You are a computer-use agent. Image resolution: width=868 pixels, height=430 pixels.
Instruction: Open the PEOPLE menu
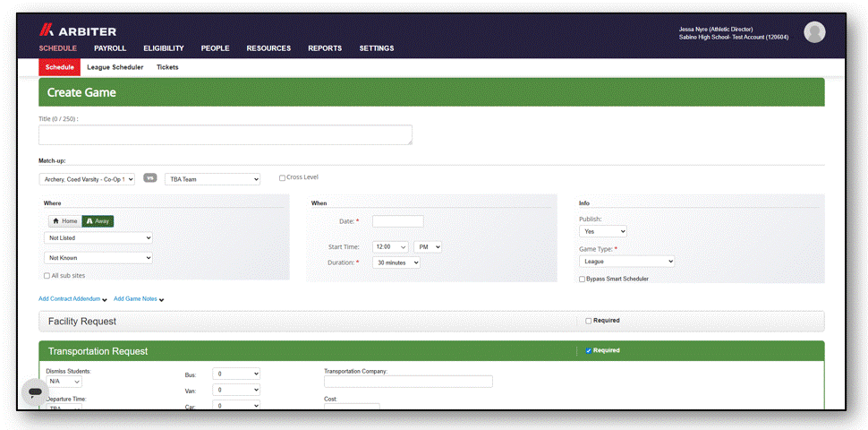(x=215, y=48)
